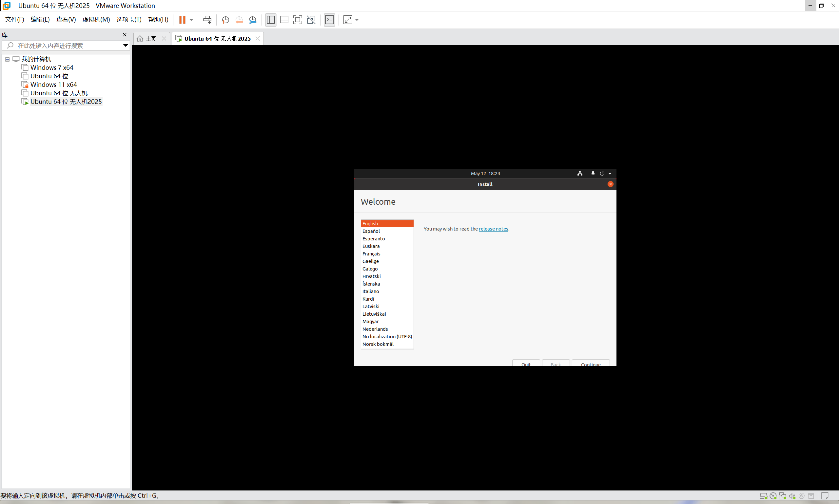The image size is (839, 504).
Task: Select Windows 11 x64 in the library
Action: point(54,84)
